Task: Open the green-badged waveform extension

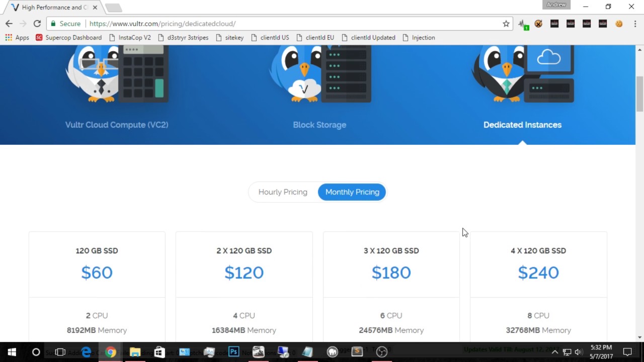Action: coord(523,24)
